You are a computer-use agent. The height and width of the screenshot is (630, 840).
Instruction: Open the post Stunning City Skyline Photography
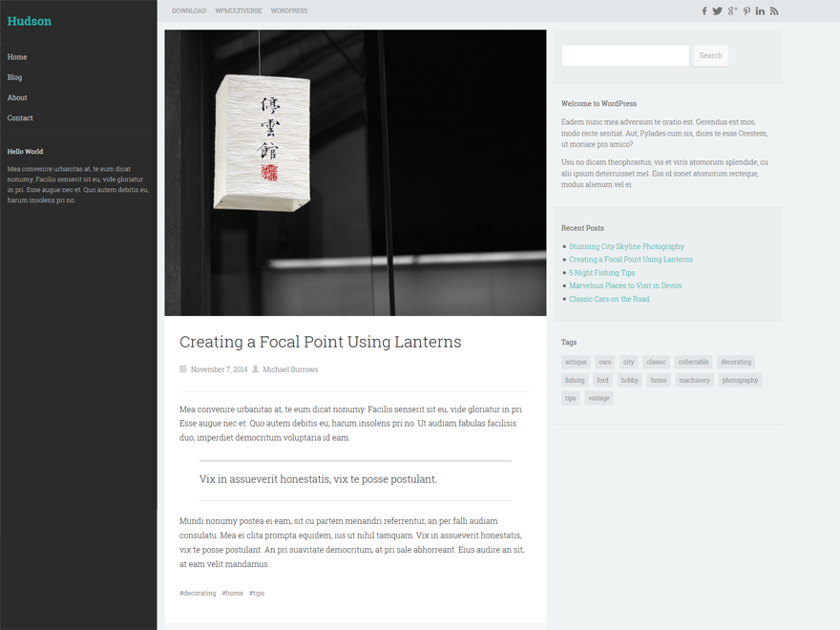point(626,246)
